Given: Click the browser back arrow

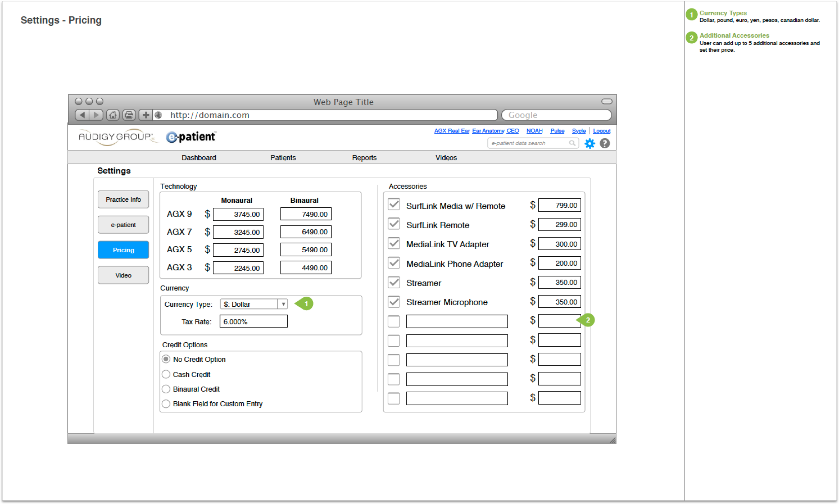Looking at the screenshot, I should (82, 115).
